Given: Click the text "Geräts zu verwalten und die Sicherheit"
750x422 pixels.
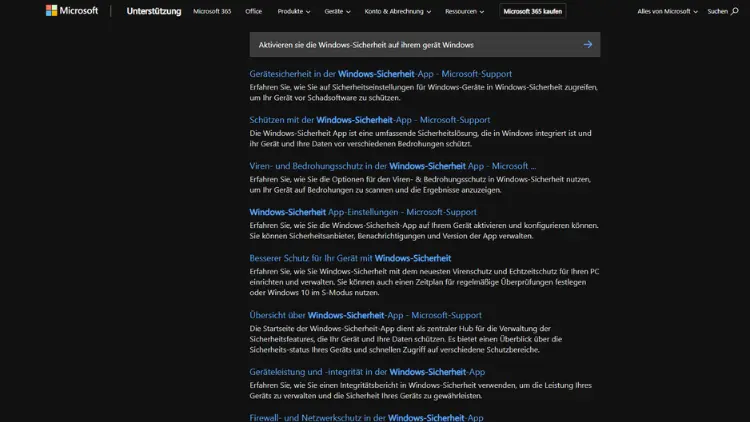Looking at the screenshot, I should coord(316,395).
